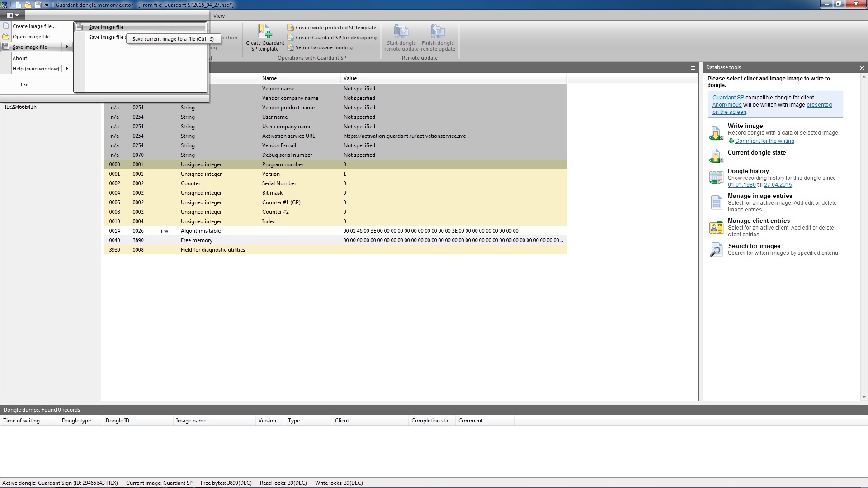Expand the Help (main window) submenu arrow
The height and width of the screenshot is (488, 868).
[x=67, y=69]
